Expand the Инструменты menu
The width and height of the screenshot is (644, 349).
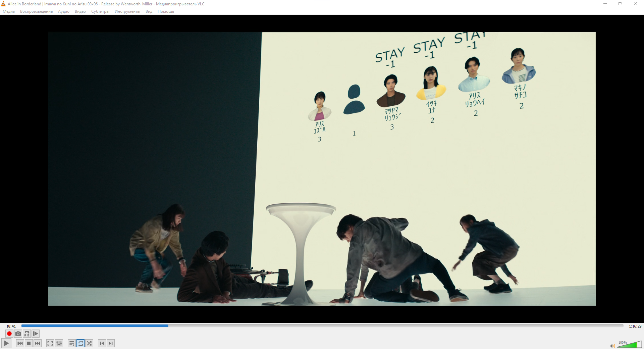[x=127, y=11]
